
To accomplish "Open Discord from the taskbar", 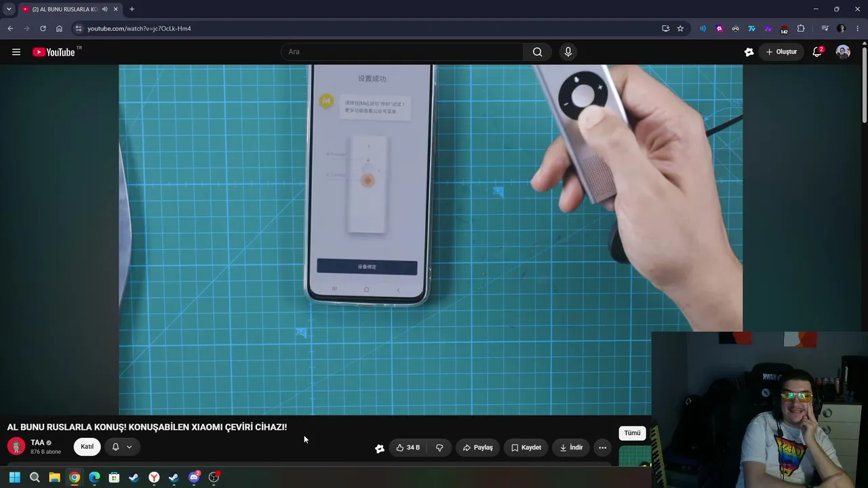I will click(194, 477).
